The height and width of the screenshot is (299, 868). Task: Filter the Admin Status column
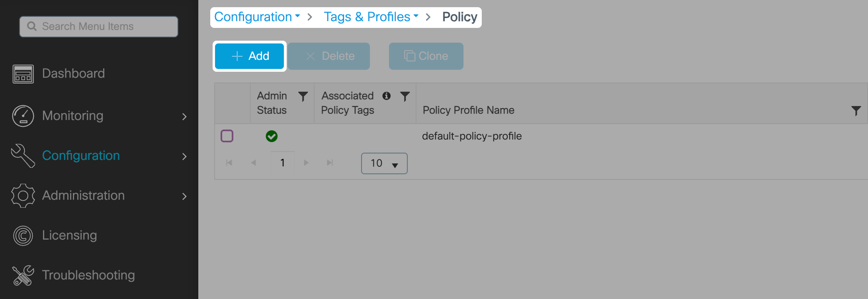click(x=303, y=96)
